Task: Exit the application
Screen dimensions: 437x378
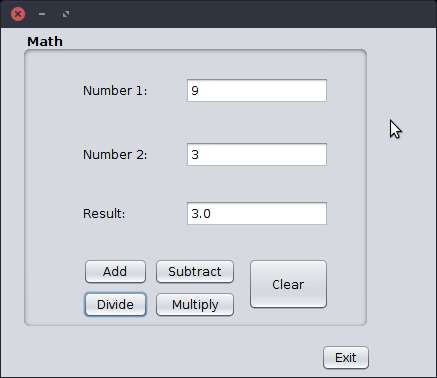Action: click(346, 358)
